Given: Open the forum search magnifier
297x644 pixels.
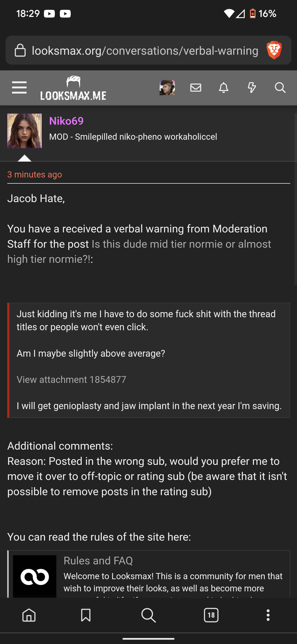Looking at the screenshot, I should [280, 88].
